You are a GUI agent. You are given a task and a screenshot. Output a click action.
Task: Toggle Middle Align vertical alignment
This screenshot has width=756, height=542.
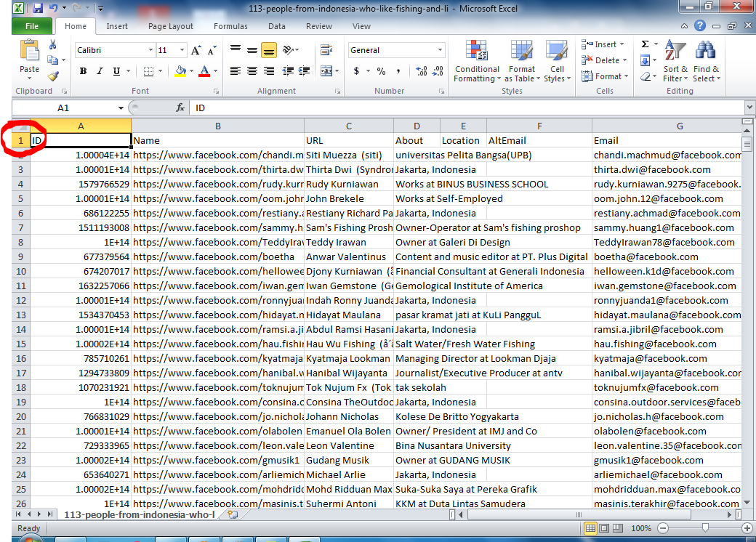coord(252,50)
